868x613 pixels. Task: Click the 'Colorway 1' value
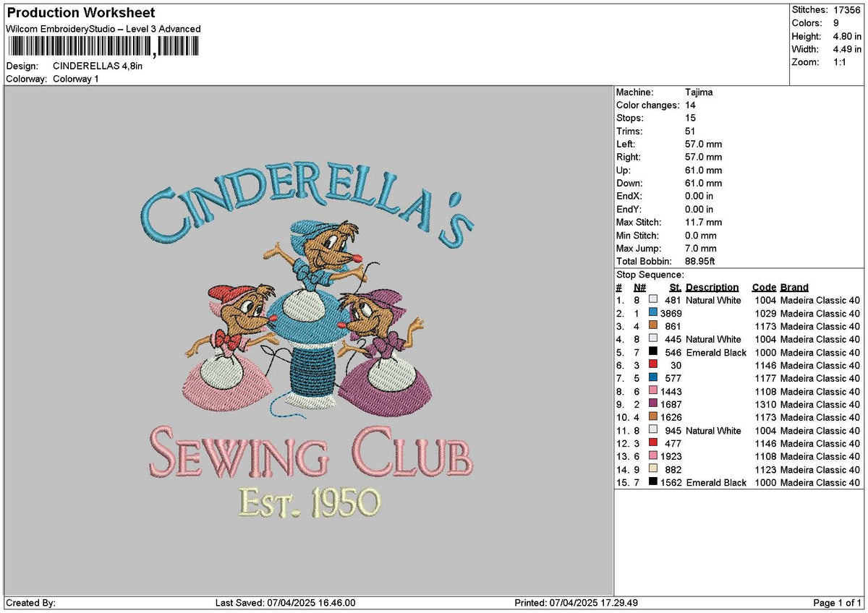[76, 79]
